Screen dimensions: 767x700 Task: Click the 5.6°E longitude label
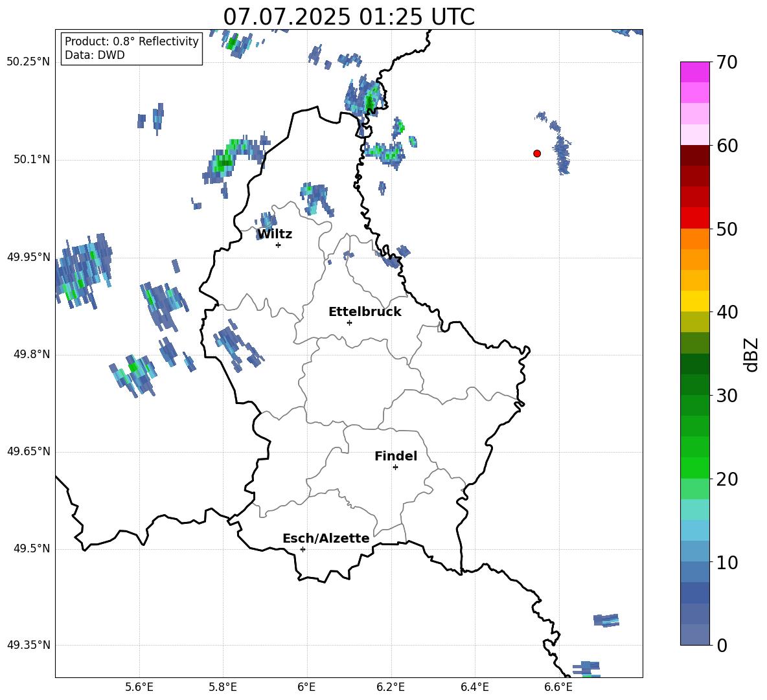pos(139,687)
